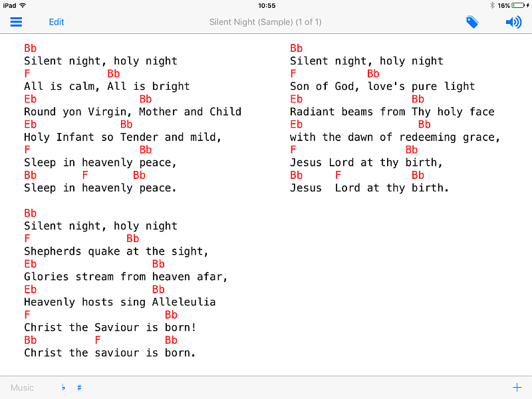This screenshot has width=532, height=399.
Task: Select the Bb chord starting the right column
Action: (x=296, y=48)
